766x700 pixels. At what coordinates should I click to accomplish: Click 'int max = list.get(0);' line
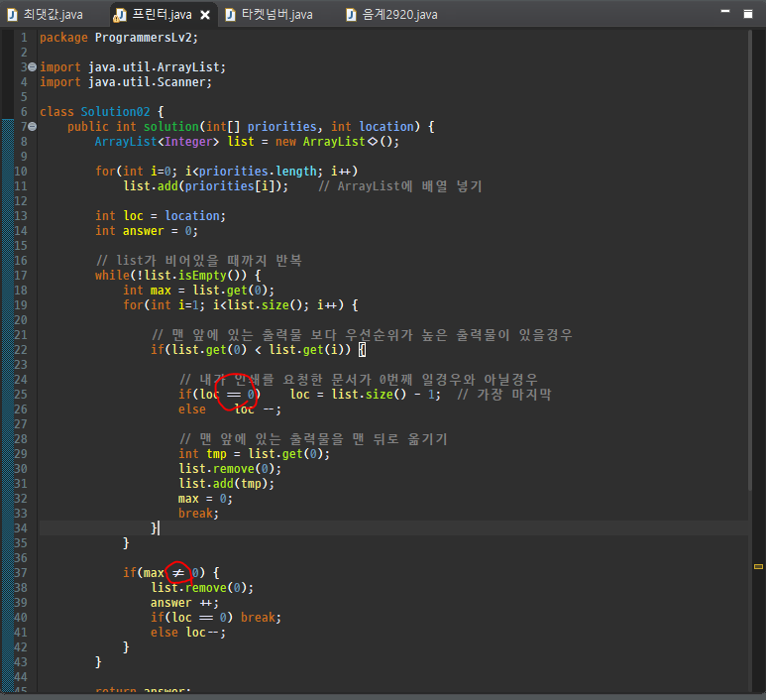(199, 291)
